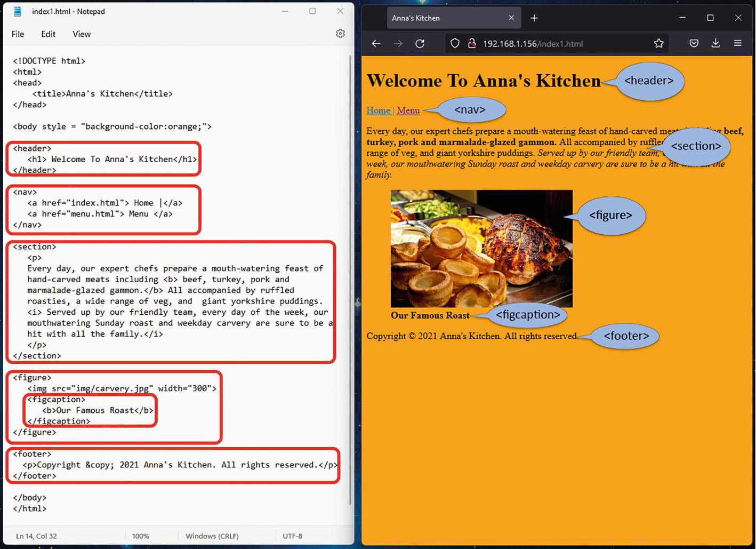The width and height of the screenshot is (756, 549).
Task: Click the browser forward arrow
Action: 398,44
